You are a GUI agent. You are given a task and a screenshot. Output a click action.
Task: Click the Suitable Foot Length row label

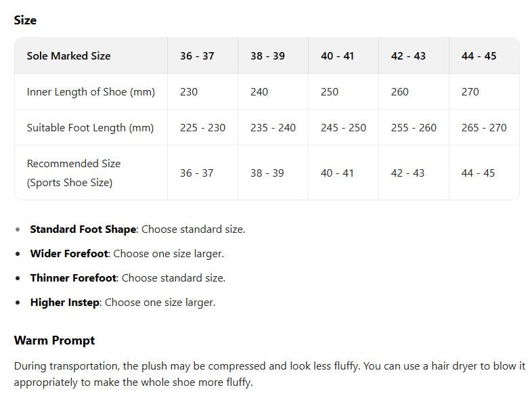tap(90, 127)
